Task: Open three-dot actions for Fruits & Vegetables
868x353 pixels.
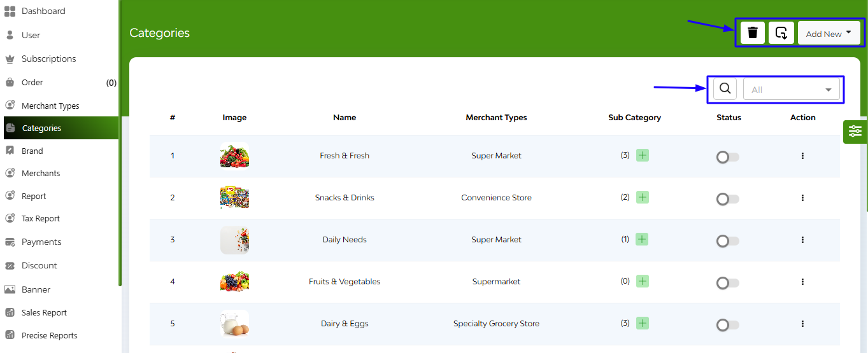Action: [802, 282]
